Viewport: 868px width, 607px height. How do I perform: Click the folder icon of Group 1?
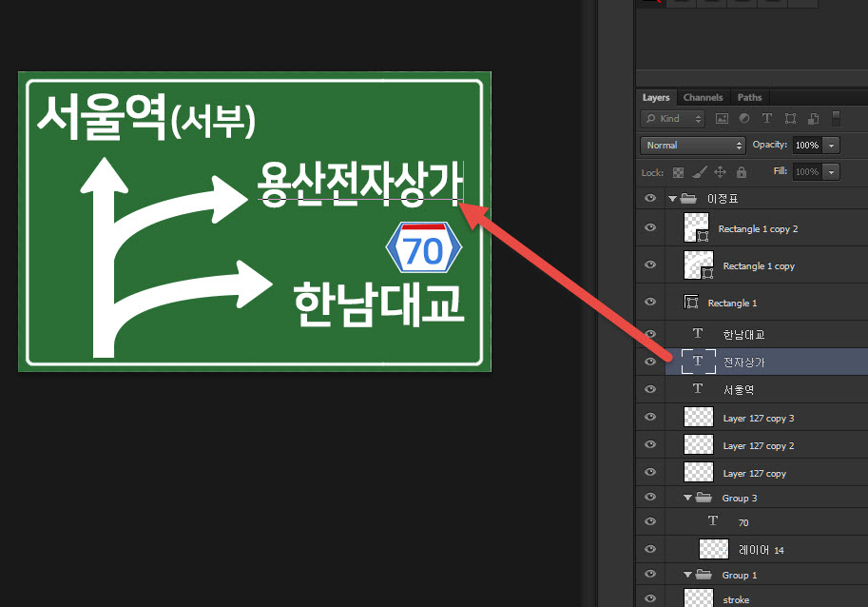coord(703,575)
